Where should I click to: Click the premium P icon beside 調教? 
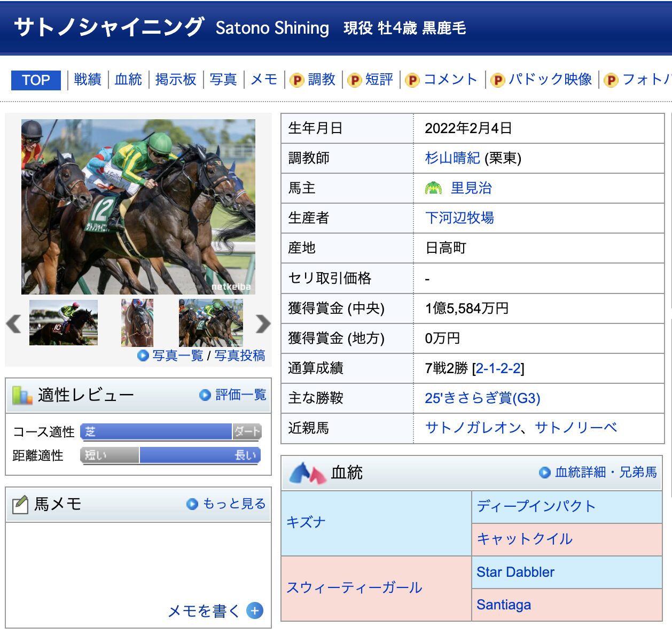[x=296, y=80]
